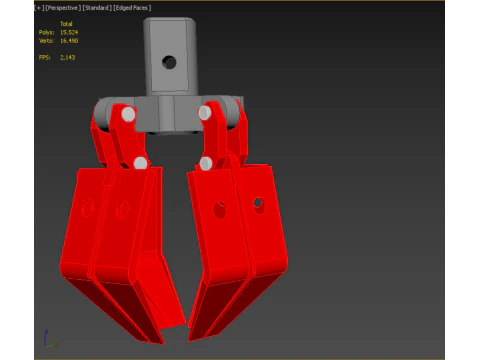Click the "Verts:" statistics label
Image resolution: width=480 pixels, height=360 pixels.
point(46,41)
